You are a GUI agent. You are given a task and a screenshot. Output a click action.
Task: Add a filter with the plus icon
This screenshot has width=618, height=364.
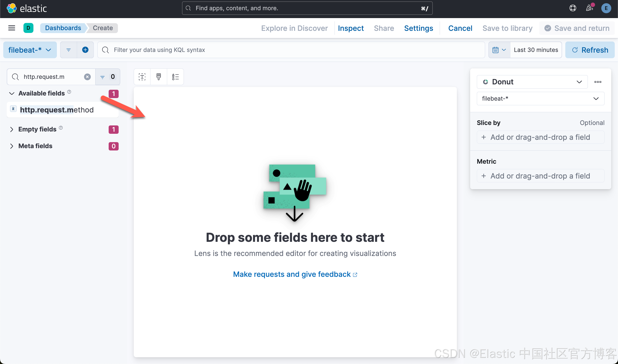85,50
